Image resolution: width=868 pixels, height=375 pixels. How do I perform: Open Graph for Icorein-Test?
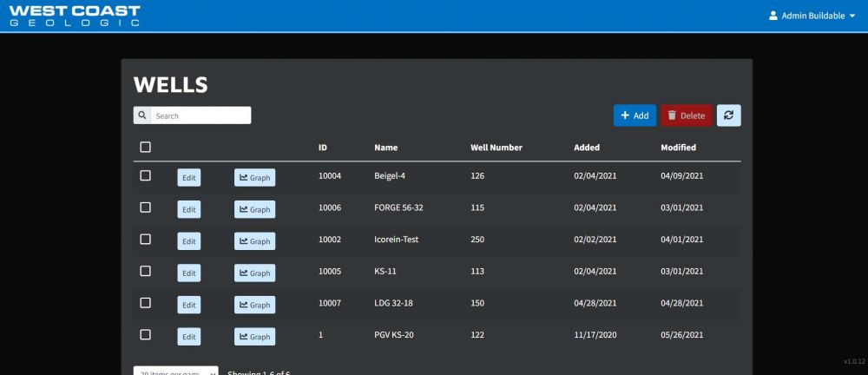coord(254,241)
